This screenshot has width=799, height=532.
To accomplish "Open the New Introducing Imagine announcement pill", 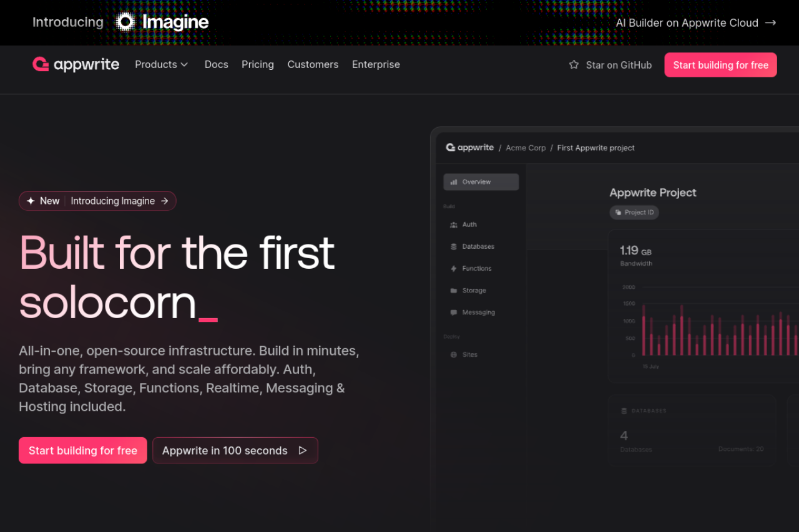I will (x=97, y=201).
